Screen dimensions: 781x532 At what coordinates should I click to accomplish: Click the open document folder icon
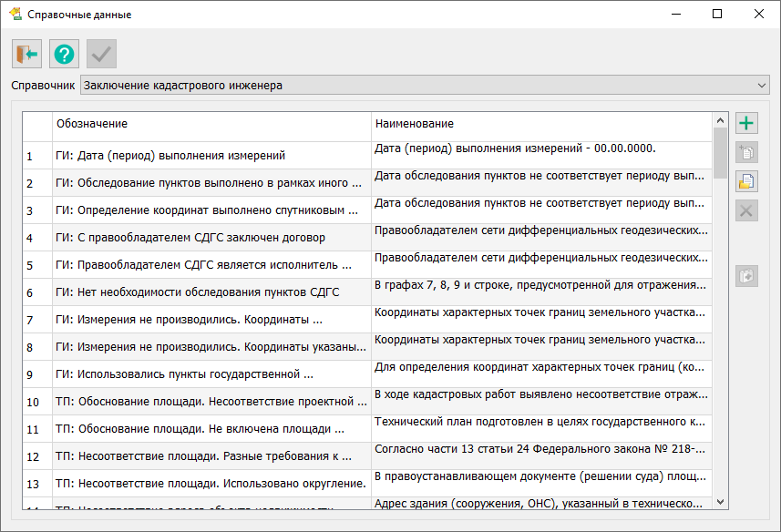click(746, 181)
